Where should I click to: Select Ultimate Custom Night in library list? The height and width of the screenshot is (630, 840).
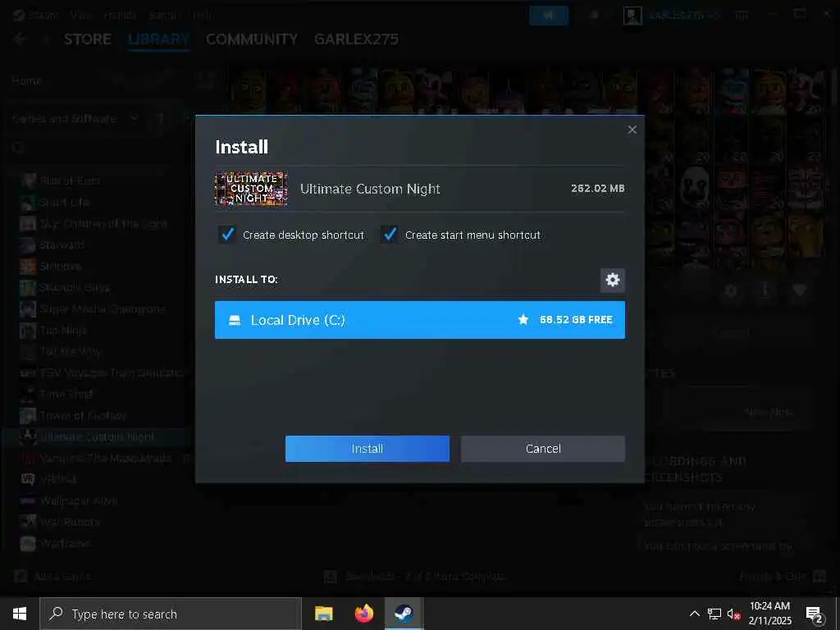coord(97,436)
